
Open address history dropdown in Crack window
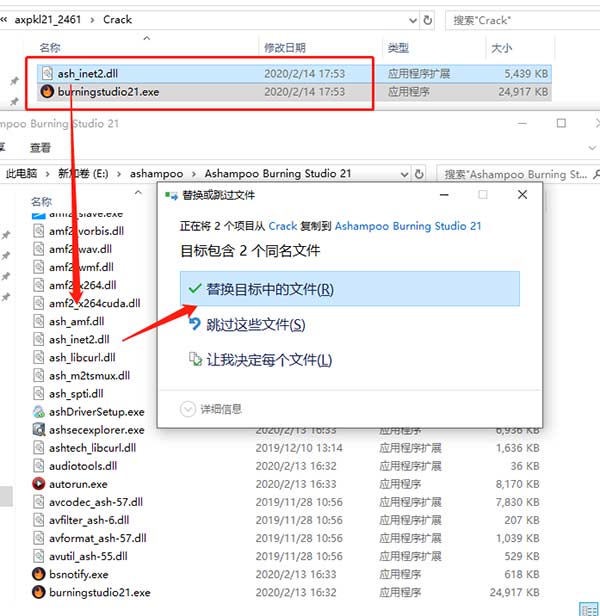(413, 20)
